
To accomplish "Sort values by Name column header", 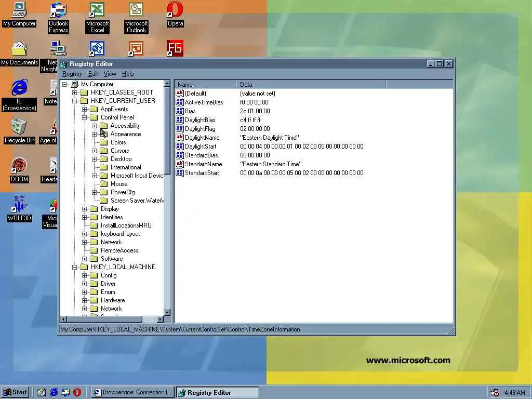I will [x=205, y=85].
